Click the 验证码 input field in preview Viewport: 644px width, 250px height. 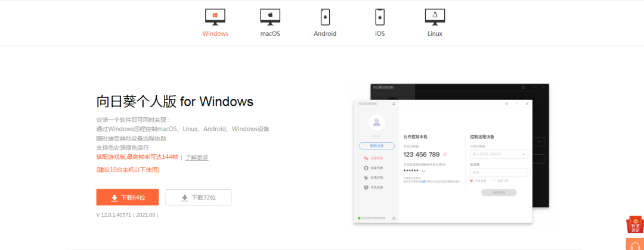tap(499, 173)
